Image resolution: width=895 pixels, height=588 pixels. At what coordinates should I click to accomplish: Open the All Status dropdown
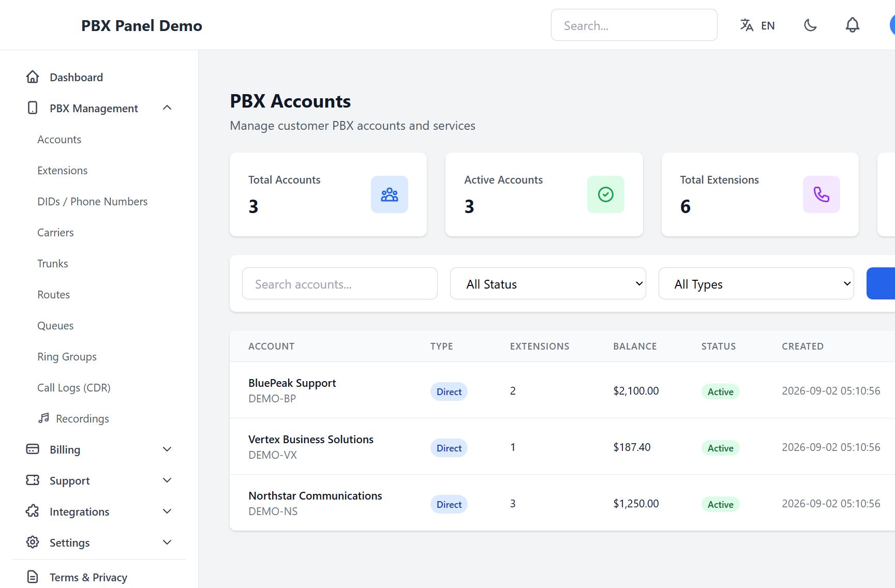tap(548, 283)
